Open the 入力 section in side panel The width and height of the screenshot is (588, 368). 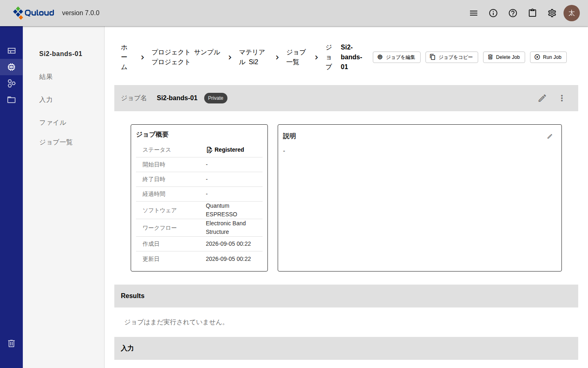click(x=46, y=100)
